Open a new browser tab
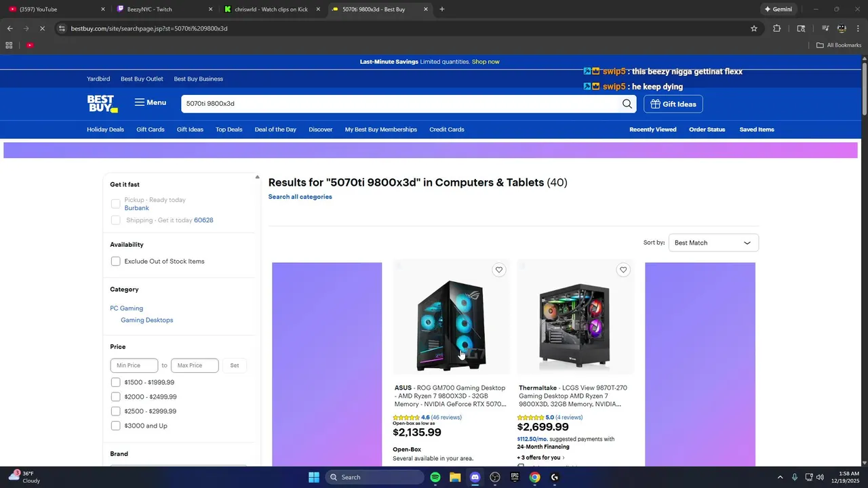The image size is (868, 488). (x=442, y=9)
